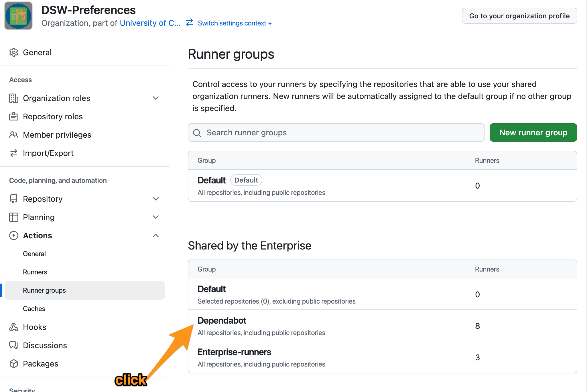Click the Import/Export arrows icon
587x392 pixels.
point(13,153)
